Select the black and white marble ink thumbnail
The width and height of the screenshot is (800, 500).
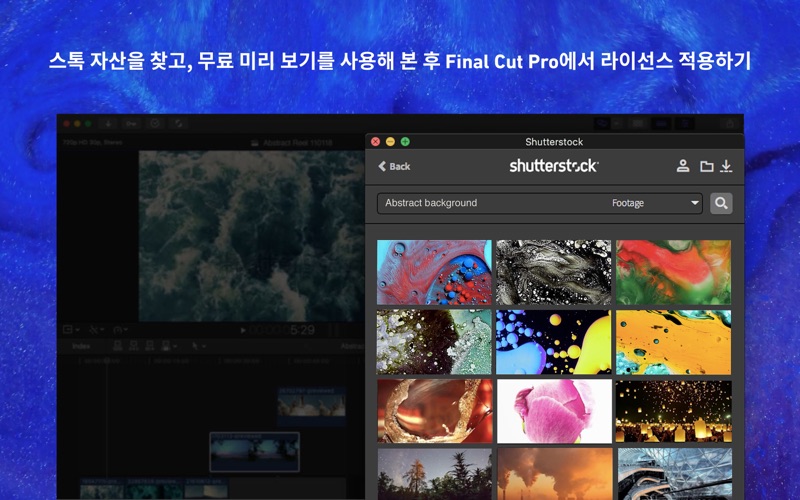coord(554,272)
